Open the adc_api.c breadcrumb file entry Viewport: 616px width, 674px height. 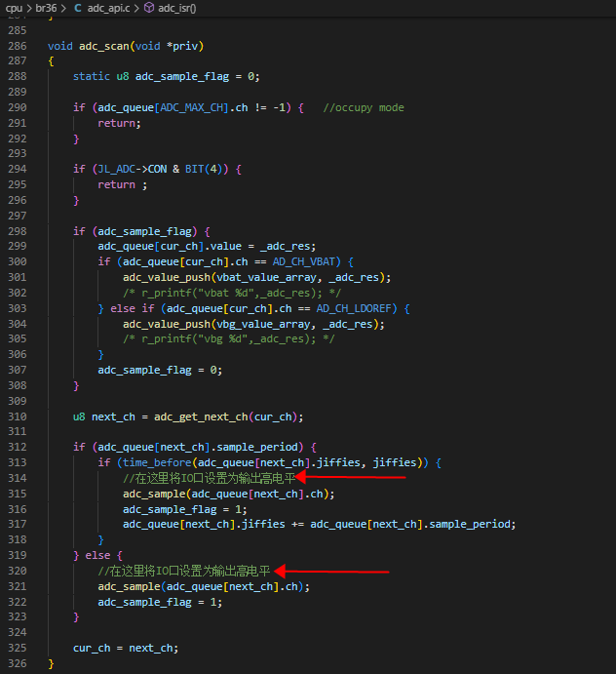click(108, 8)
